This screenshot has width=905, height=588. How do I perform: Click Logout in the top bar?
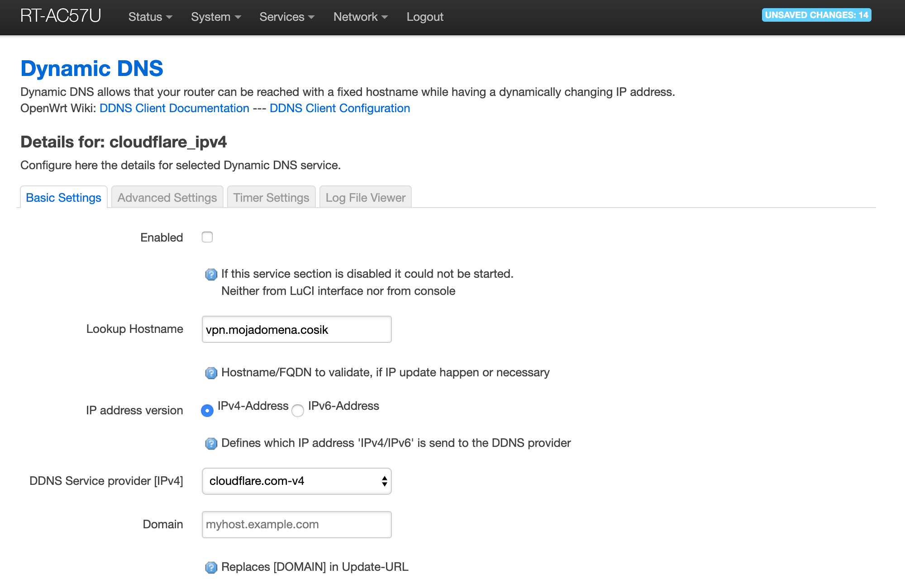[x=425, y=17]
